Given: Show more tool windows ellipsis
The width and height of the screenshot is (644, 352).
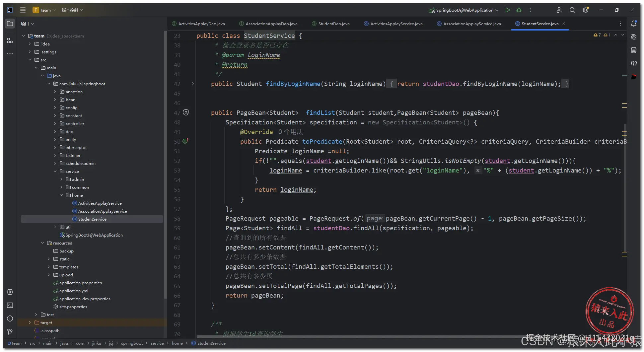Looking at the screenshot, I should pos(10,53).
